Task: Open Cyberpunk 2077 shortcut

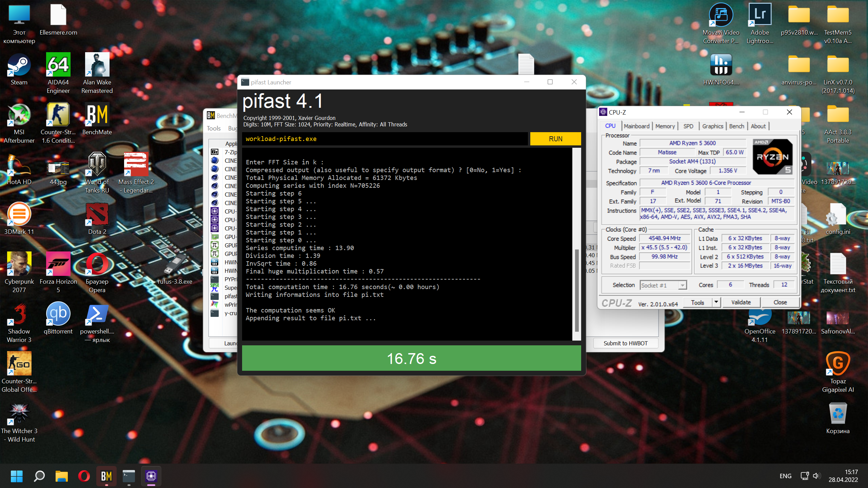Action: point(19,272)
